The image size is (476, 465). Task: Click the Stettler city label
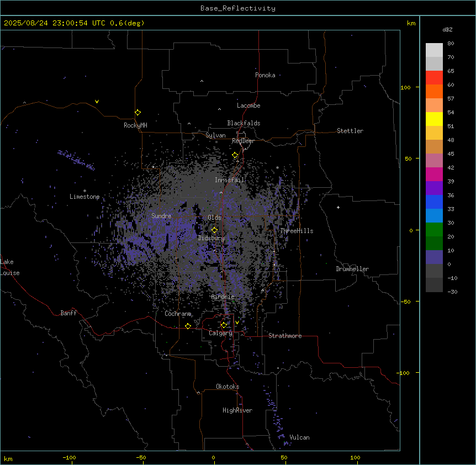pos(350,131)
